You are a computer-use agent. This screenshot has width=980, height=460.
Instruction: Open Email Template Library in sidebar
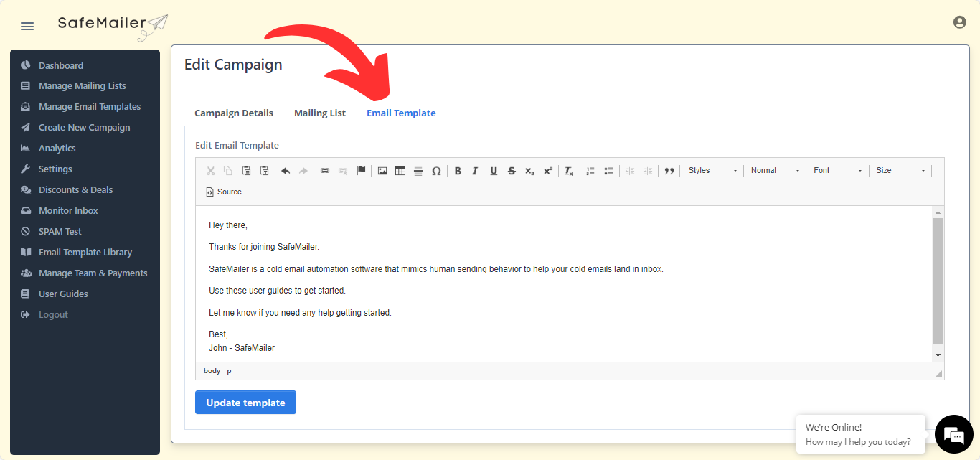pos(85,253)
